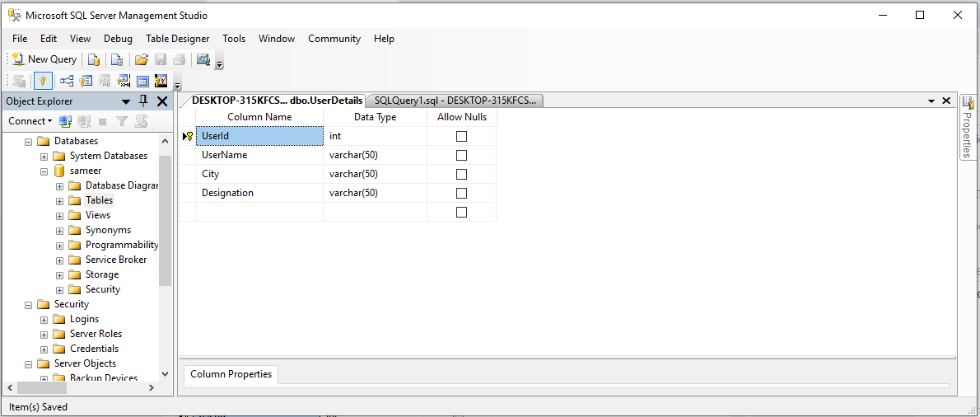The width and height of the screenshot is (980, 417).
Task: Click the Manage Spatial Indexes icon
Action: 161,81
